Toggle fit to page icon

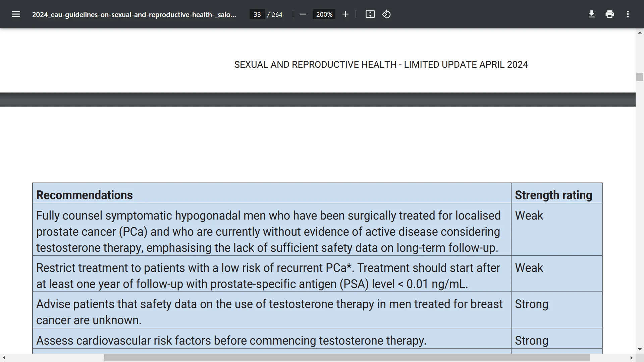click(370, 14)
